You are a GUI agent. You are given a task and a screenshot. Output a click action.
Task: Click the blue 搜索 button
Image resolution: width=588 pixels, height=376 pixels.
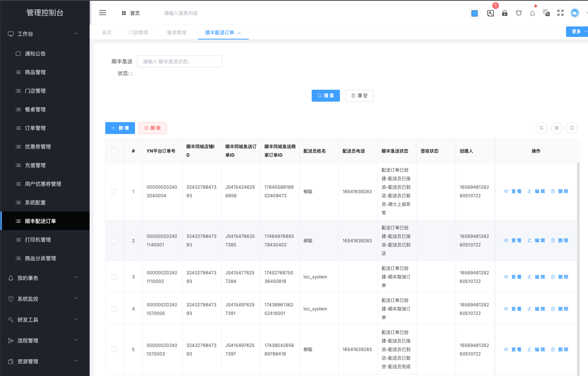pos(326,96)
